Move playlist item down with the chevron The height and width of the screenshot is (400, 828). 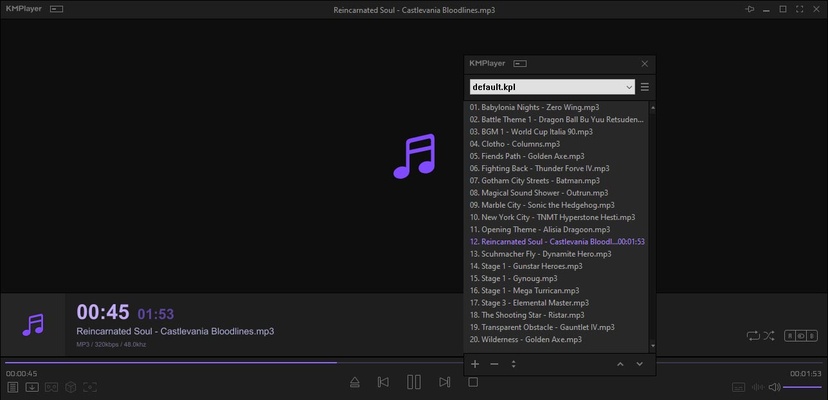pyautogui.click(x=639, y=364)
